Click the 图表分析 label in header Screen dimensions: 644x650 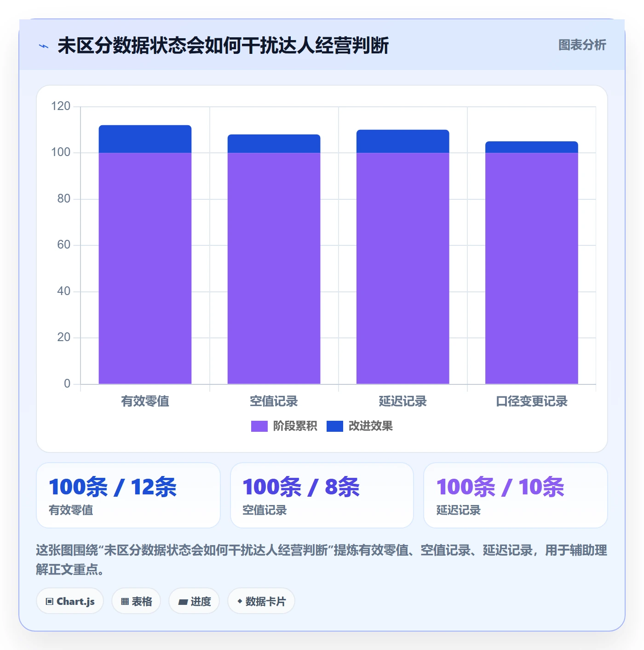tap(582, 45)
